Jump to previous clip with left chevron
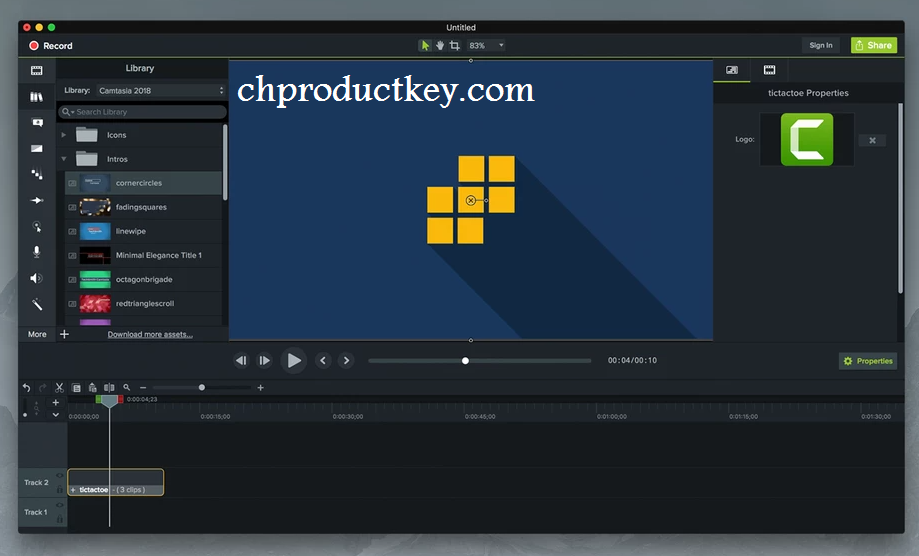This screenshot has height=556, width=919. [323, 360]
